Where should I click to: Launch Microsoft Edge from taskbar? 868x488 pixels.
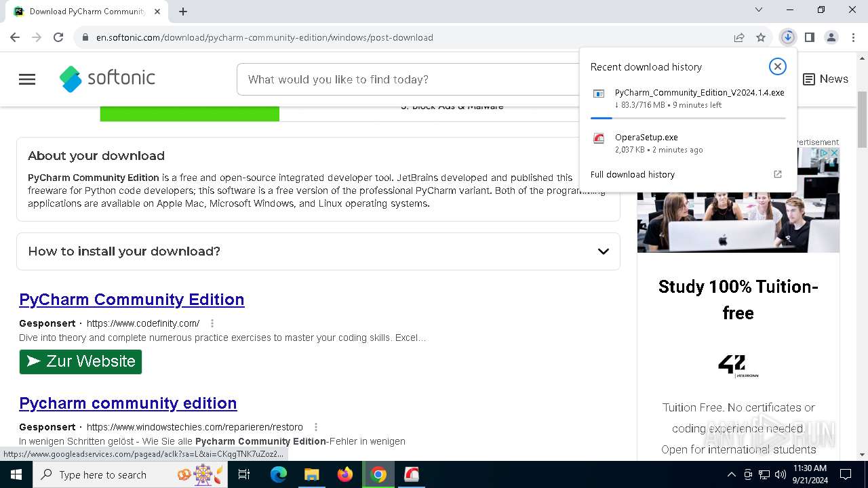(279, 474)
